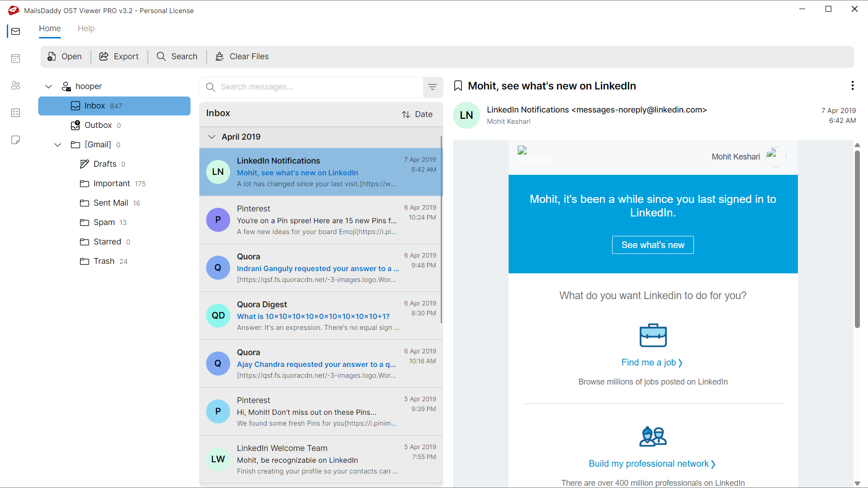The width and height of the screenshot is (868, 488).
Task: Click the hooper account icon
Action: [66, 86]
